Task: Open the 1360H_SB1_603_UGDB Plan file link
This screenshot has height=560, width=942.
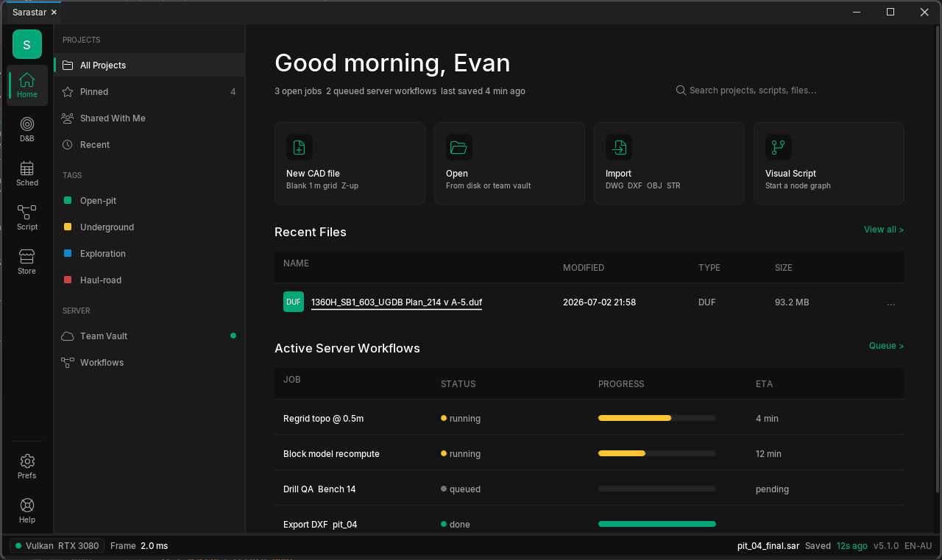Action: [397, 302]
